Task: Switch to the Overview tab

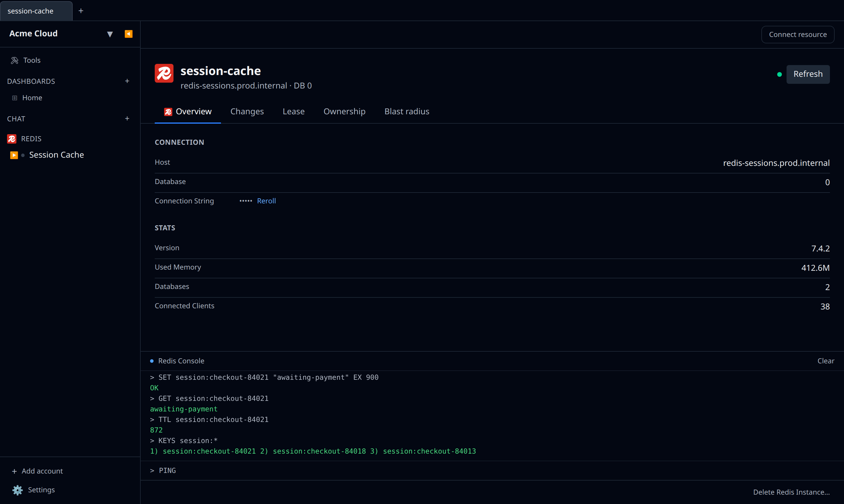Action: pyautogui.click(x=188, y=111)
